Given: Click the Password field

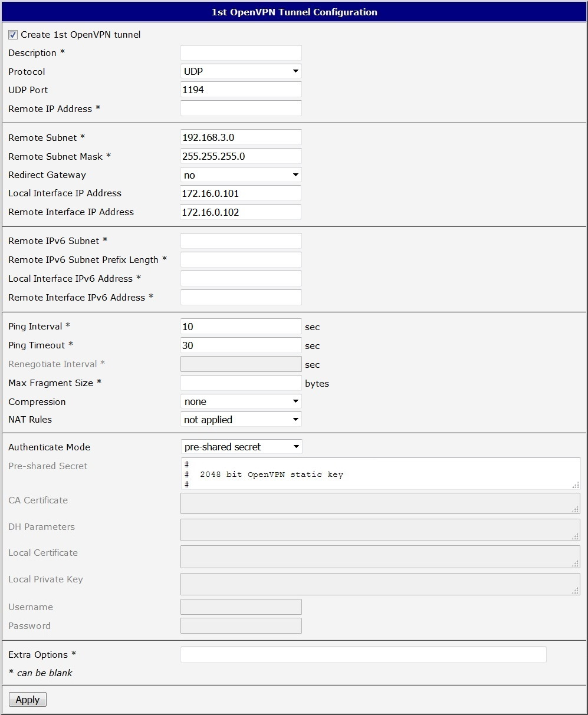Looking at the screenshot, I should pyautogui.click(x=241, y=625).
